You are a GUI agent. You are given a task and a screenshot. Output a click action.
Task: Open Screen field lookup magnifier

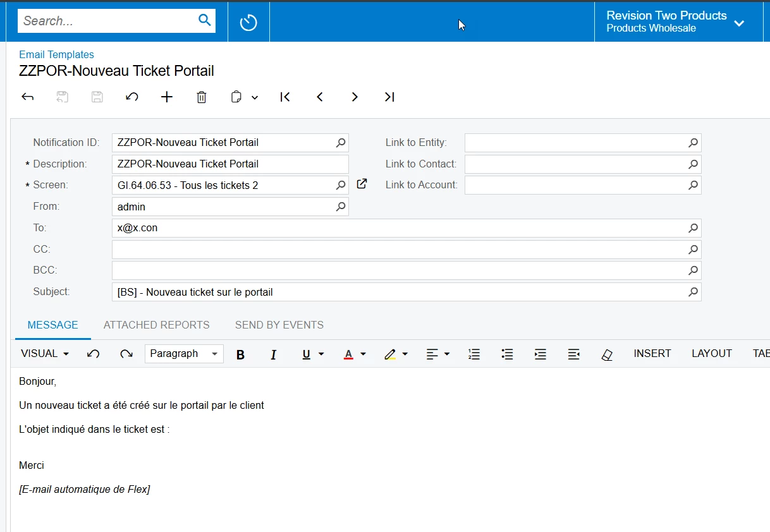pos(341,185)
